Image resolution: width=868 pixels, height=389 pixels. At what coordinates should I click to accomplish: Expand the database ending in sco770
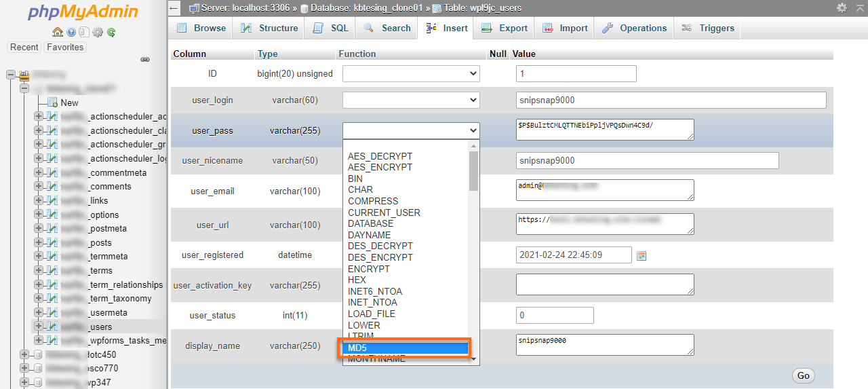pos(24,369)
